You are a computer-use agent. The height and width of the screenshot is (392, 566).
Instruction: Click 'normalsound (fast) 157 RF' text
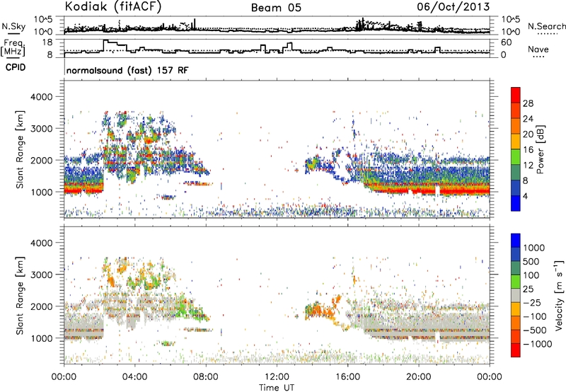click(x=127, y=70)
